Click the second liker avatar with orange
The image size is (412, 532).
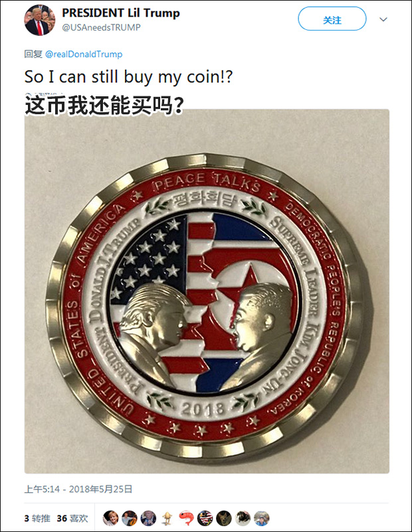[130, 518]
